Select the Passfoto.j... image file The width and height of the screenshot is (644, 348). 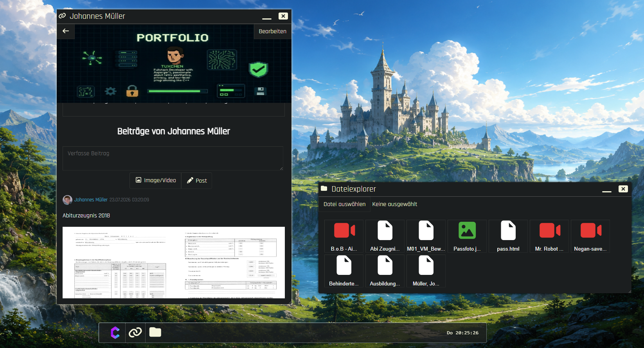[x=467, y=236]
